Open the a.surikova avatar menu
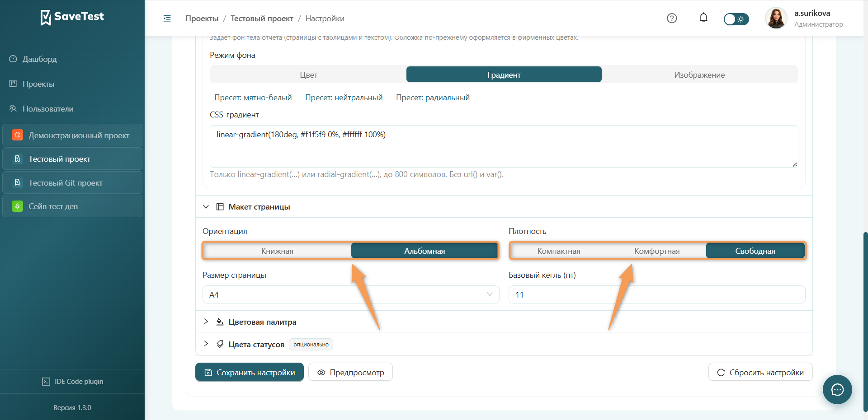The image size is (868, 420). 776,19
